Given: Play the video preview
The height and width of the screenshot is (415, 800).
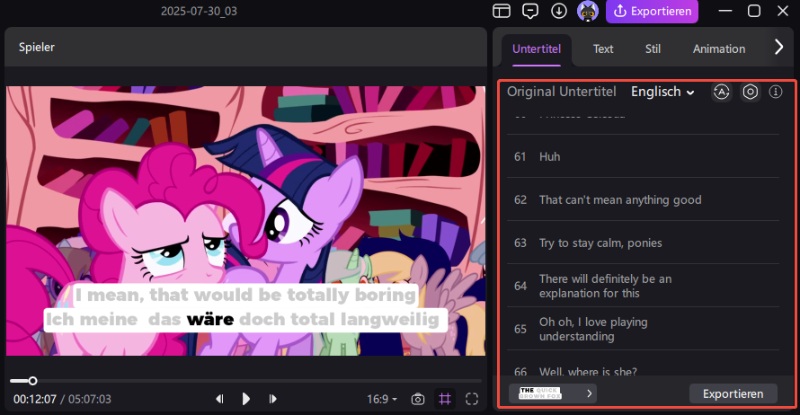Looking at the screenshot, I should point(246,399).
